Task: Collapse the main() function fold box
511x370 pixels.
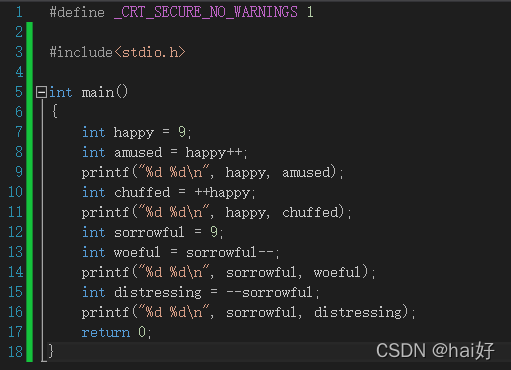Action: pos(41,92)
